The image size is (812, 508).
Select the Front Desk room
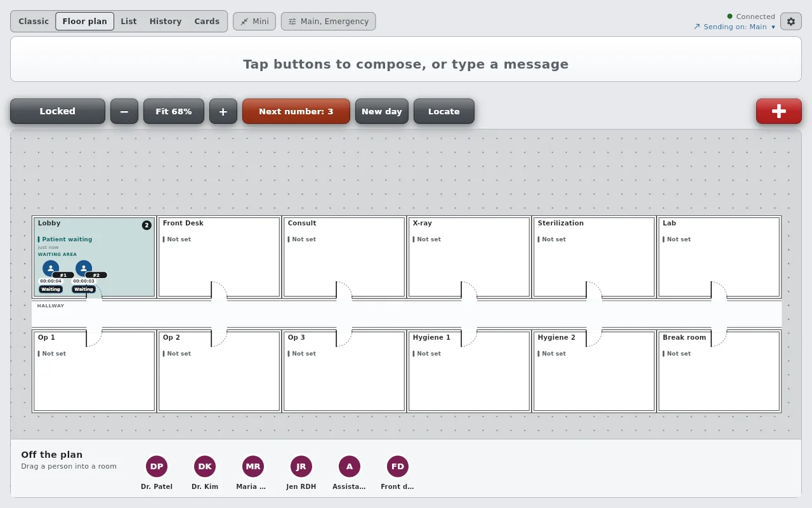point(219,257)
